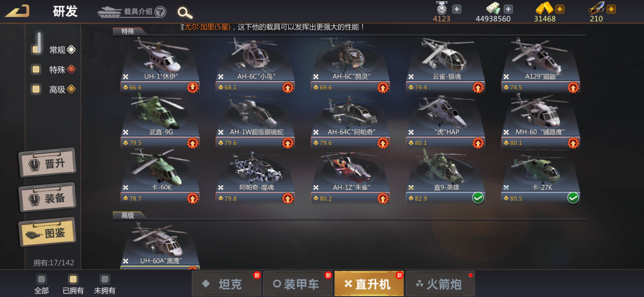Open the 图鉴 encyclopedia button
The width and height of the screenshot is (644, 297).
tap(47, 232)
